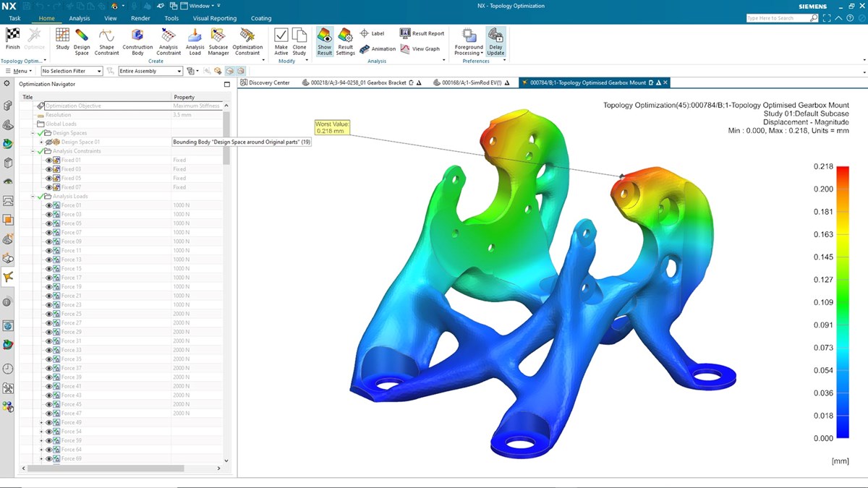Add an Analysis Load from ribbon
Viewport: 868px width, 488px height.
pos(195,36)
